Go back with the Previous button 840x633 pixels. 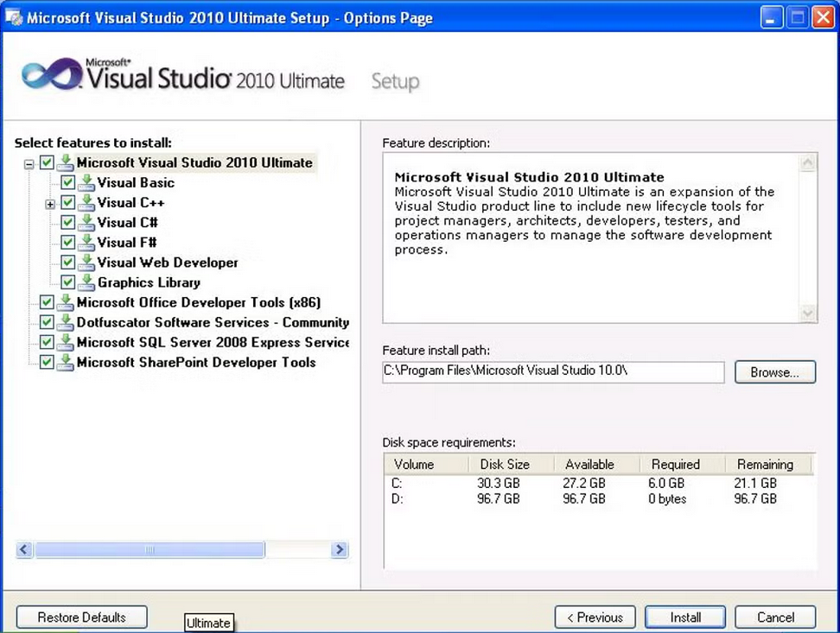(x=595, y=617)
